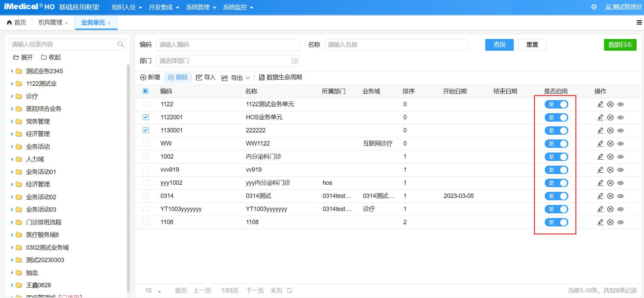Click the search magnifier in tree search box
Image resolution: width=644 pixels, height=298 pixels.
(120, 44)
